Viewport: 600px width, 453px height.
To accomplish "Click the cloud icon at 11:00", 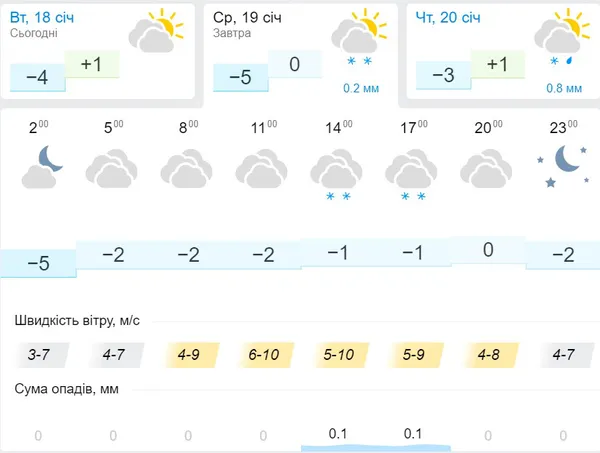I will 261,169.
